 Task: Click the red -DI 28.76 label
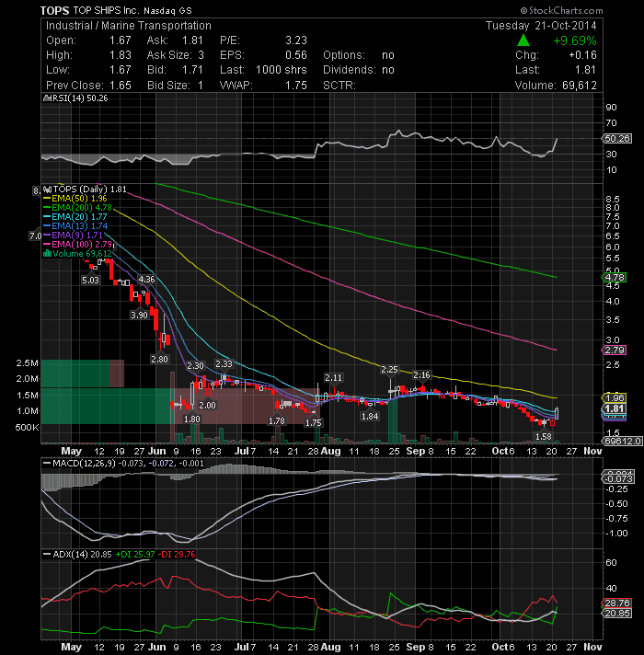[x=176, y=555]
